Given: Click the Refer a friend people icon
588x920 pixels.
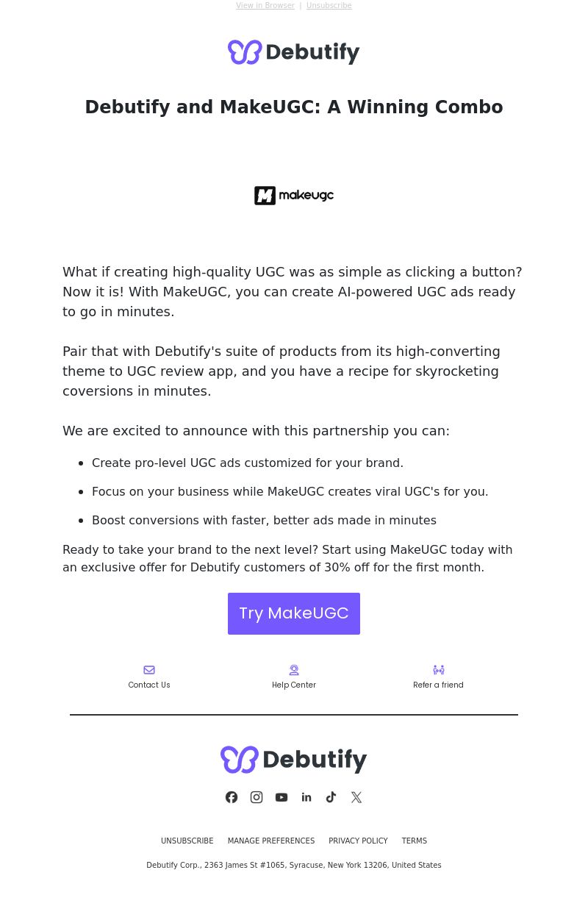Looking at the screenshot, I should tap(439, 670).
